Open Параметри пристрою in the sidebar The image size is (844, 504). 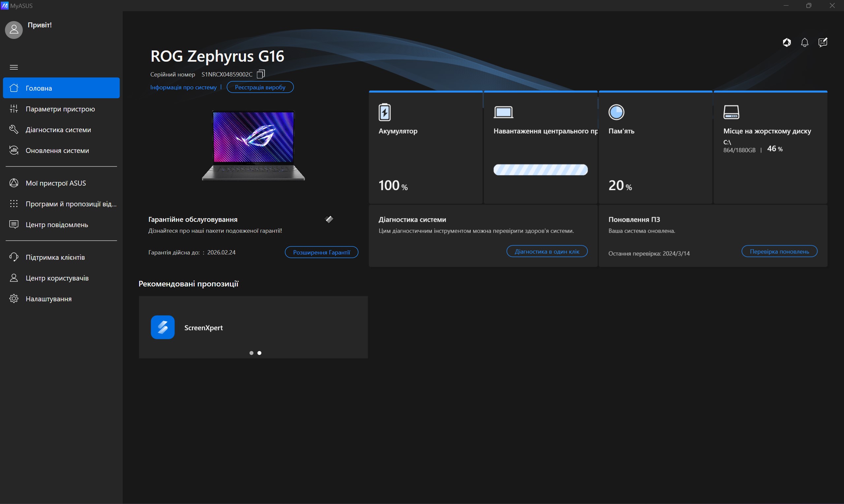61,109
